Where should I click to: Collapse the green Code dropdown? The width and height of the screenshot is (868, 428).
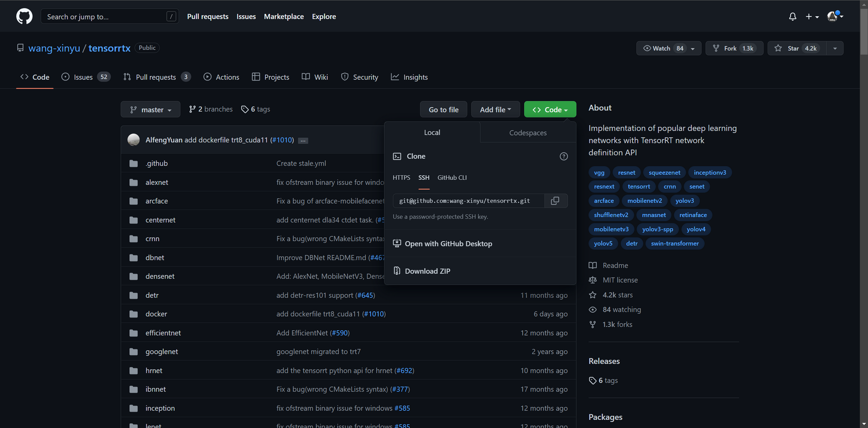550,109
